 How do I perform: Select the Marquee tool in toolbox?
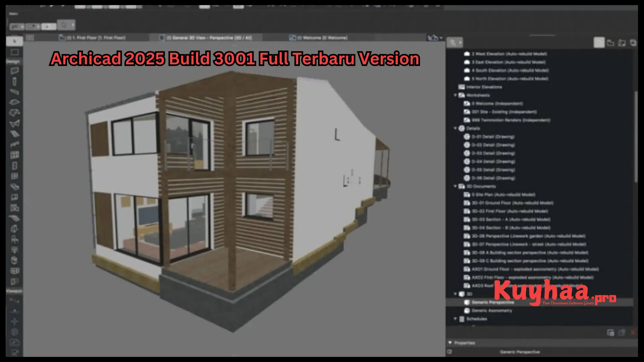coord(14,52)
